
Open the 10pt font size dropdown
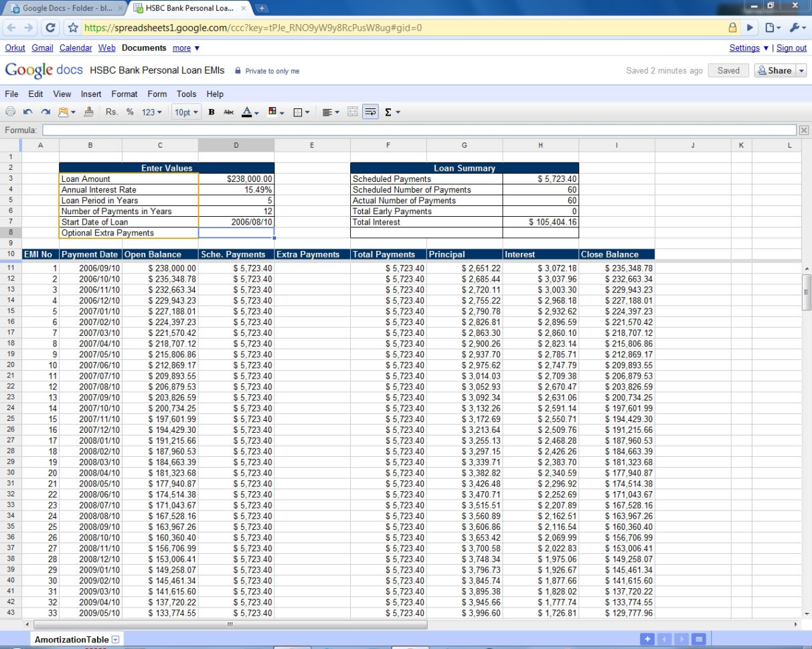pyautogui.click(x=186, y=112)
